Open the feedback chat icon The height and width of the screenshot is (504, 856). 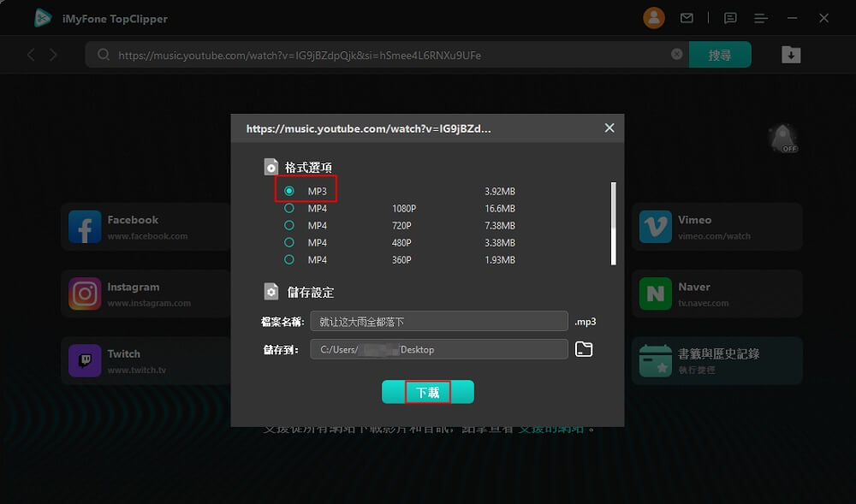click(x=730, y=18)
